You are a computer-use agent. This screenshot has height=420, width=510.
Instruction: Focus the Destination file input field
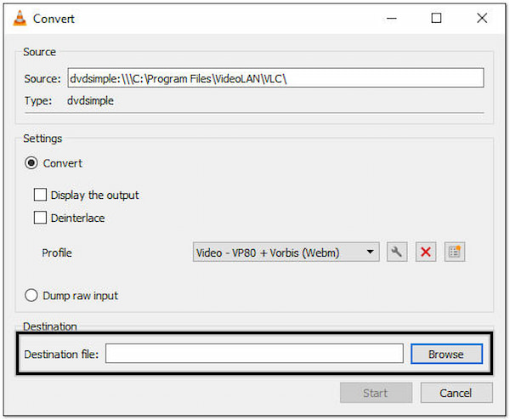click(x=254, y=354)
